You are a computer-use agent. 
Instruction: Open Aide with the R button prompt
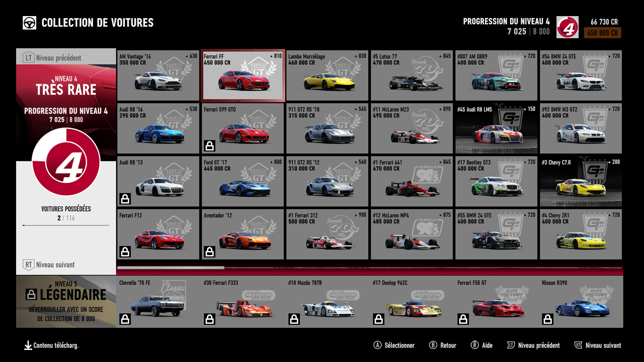481,345
